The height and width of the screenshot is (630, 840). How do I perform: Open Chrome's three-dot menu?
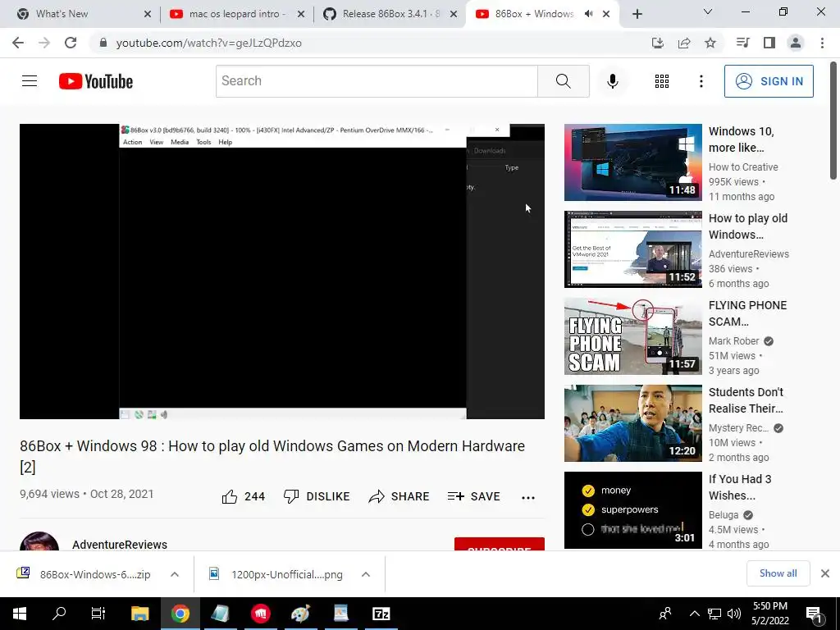coord(822,43)
